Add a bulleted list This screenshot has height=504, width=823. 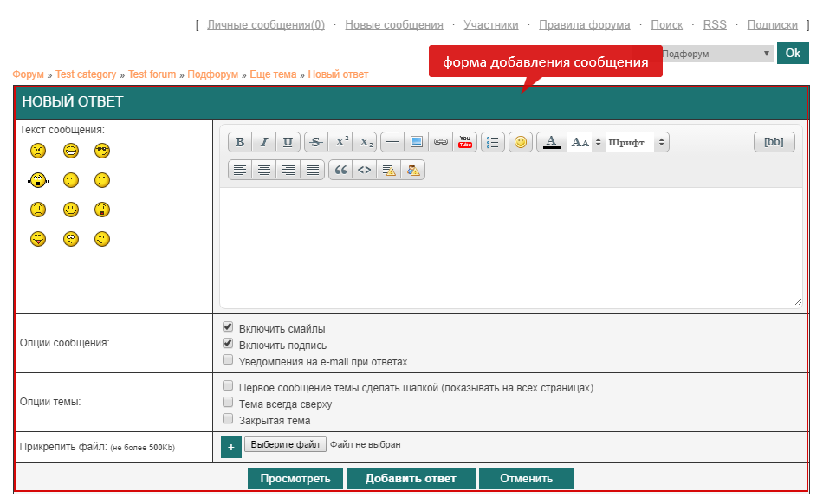pyautogui.click(x=493, y=142)
